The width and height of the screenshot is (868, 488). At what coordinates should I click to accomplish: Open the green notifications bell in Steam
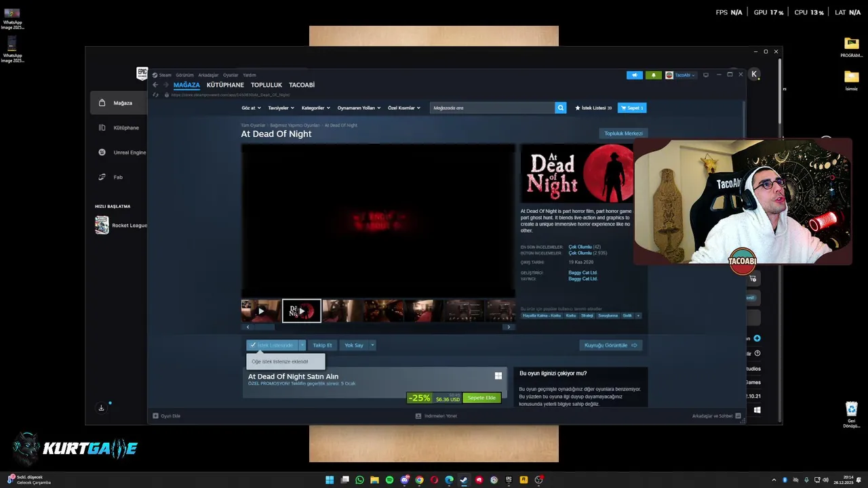[x=654, y=75]
